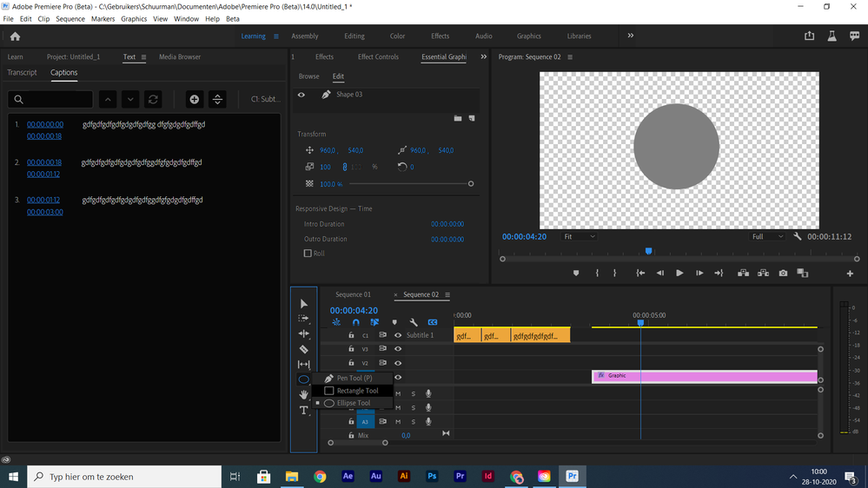Open Effect Controls panel tab

(378, 57)
